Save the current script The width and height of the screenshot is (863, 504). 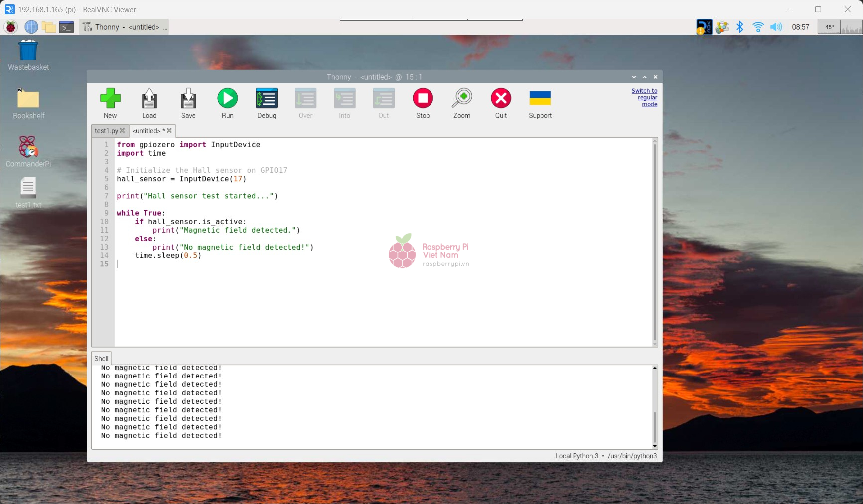188,102
